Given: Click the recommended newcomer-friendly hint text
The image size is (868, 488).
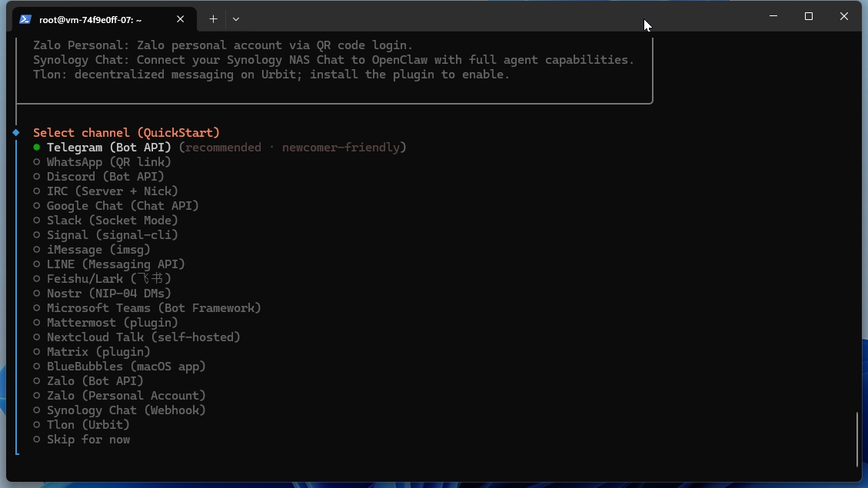Looking at the screenshot, I should [292, 148].
